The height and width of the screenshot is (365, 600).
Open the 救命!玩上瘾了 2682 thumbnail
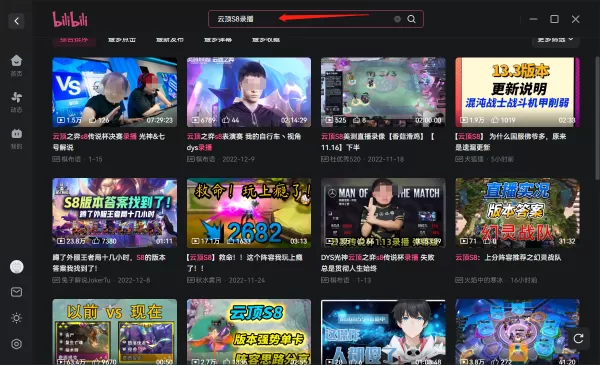249,213
